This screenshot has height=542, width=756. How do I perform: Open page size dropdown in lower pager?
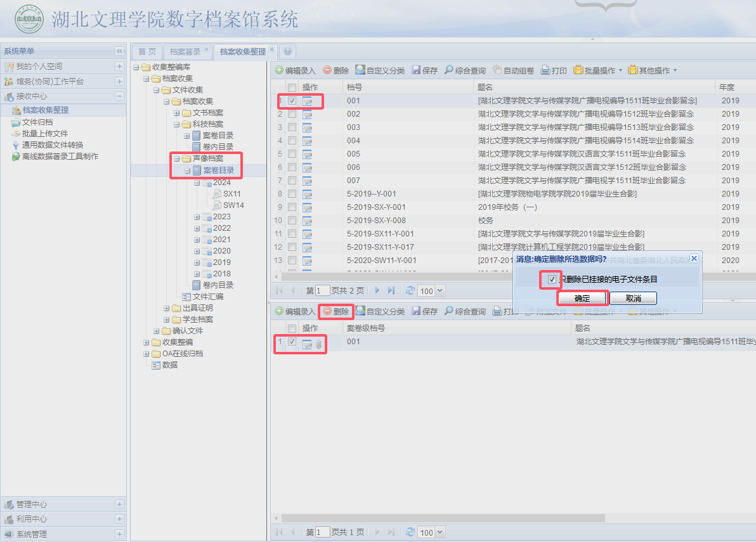tap(440, 532)
